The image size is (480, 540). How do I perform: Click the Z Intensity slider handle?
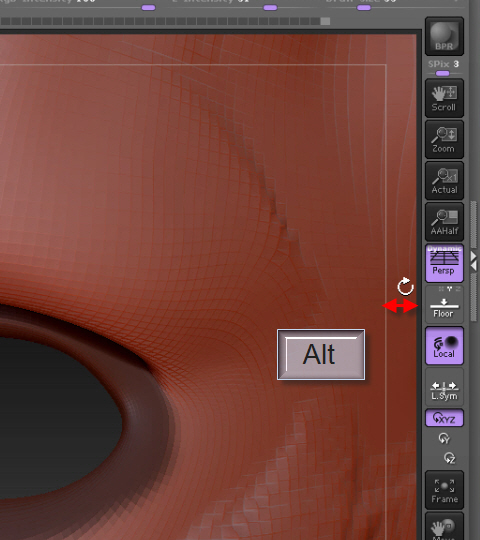pos(270,8)
